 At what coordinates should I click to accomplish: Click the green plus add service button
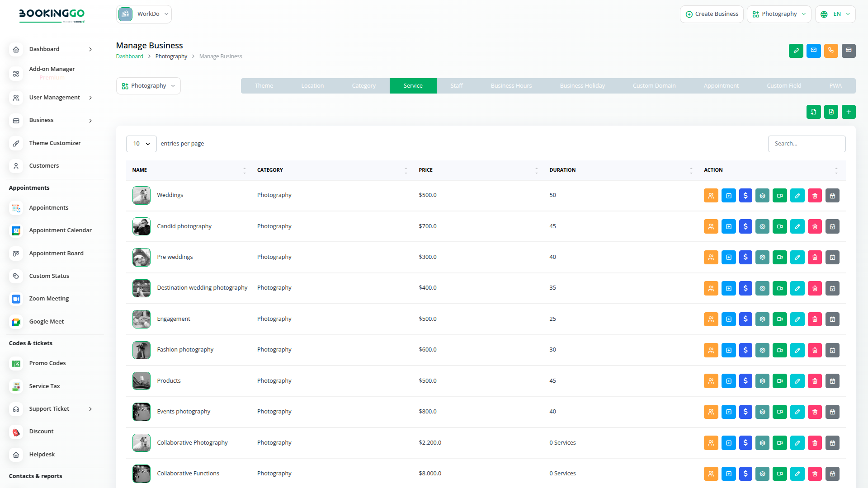coord(849,112)
